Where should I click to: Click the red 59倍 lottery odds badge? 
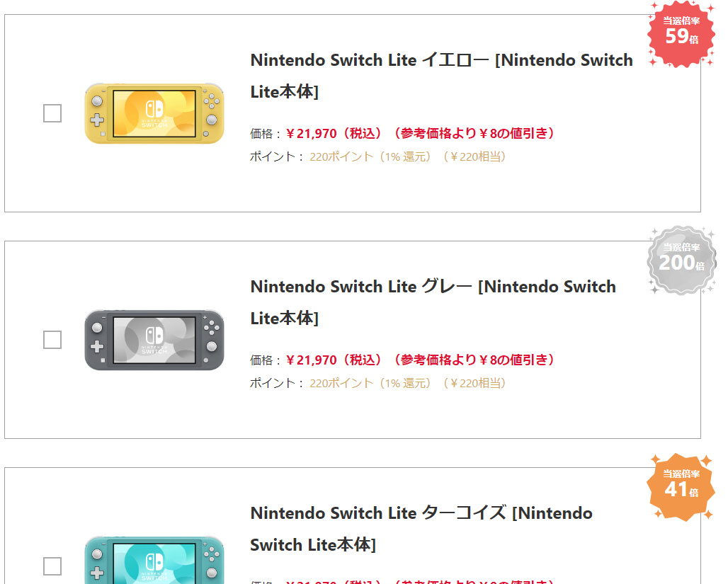681,33
